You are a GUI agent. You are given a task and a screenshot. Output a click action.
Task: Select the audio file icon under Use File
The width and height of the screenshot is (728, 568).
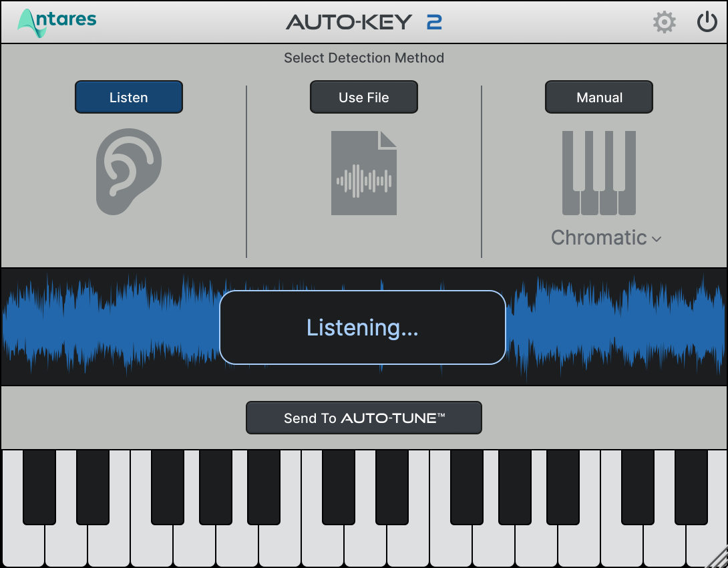point(364,172)
